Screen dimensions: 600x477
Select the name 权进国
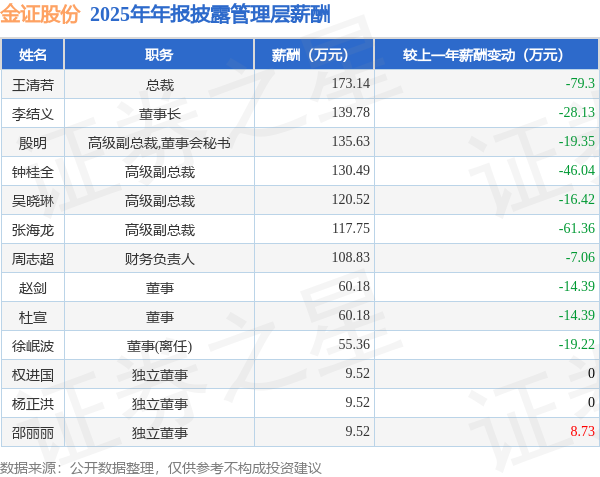click(x=33, y=375)
